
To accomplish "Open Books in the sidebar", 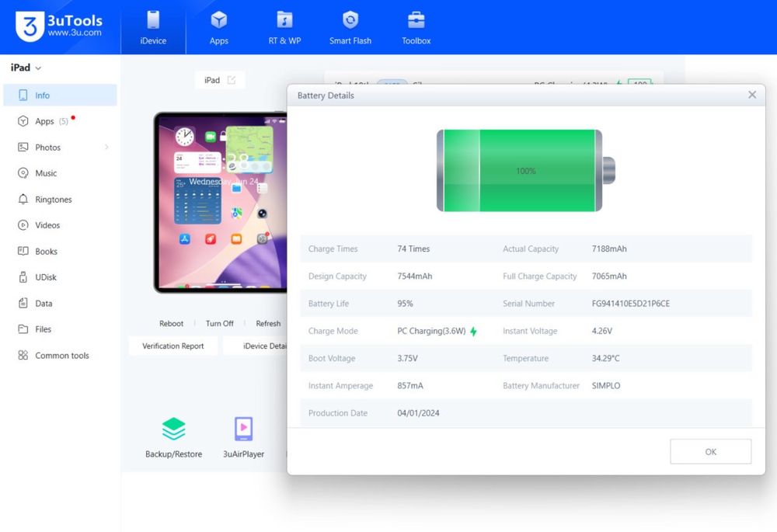I will tap(60, 251).
